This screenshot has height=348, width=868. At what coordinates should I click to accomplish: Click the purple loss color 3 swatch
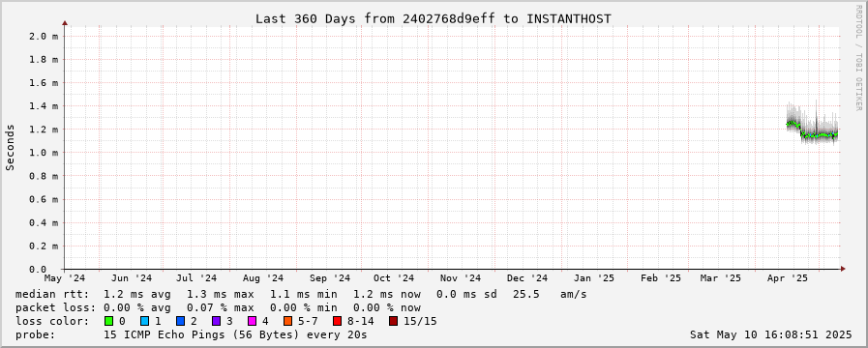click(216, 321)
